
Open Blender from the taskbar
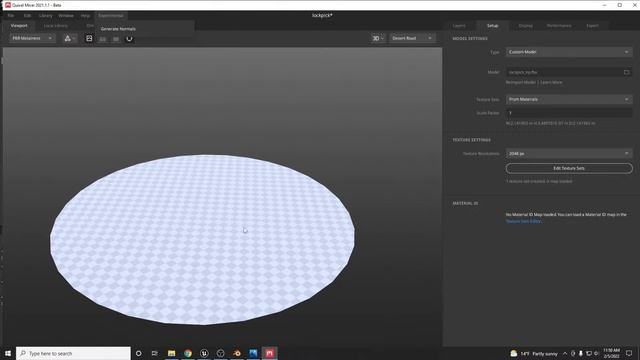pyautogui.click(x=237, y=353)
